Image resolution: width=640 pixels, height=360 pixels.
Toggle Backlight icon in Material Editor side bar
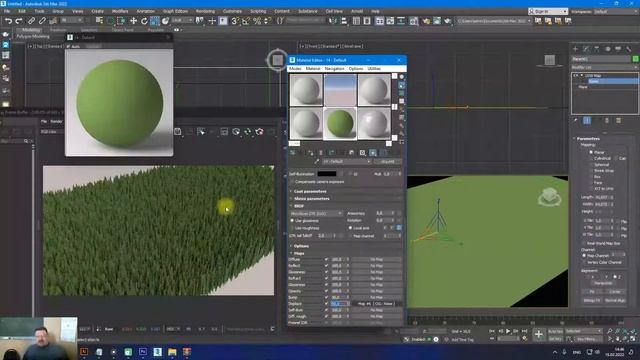(x=402, y=85)
